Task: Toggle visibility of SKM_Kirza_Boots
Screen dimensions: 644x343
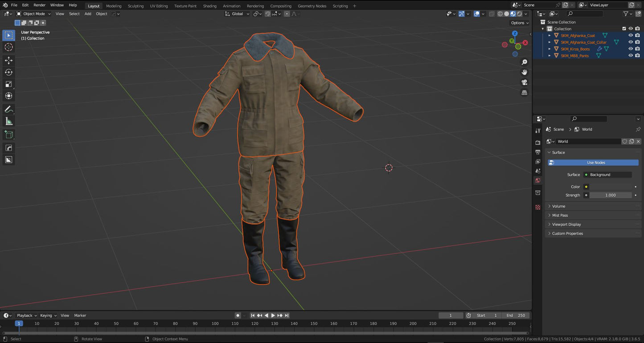Action: (631, 49)
